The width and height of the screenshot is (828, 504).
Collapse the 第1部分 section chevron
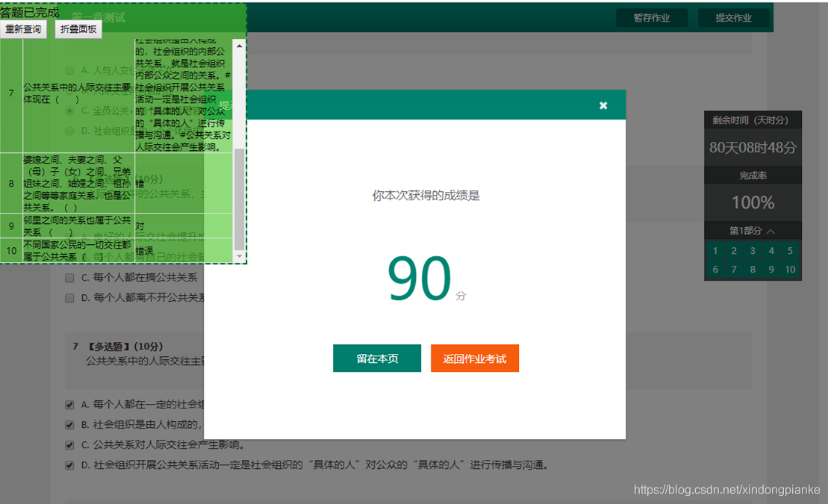coord(771,231)
